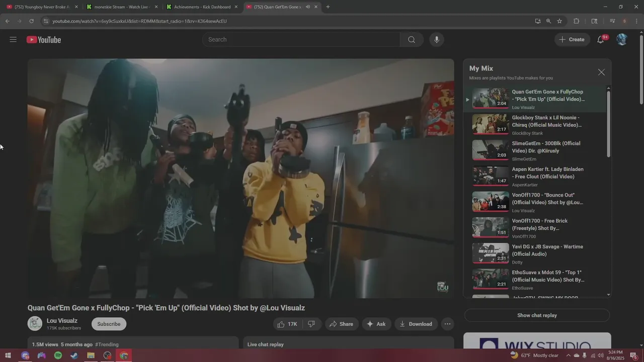
Task: Open Chrome profile S avatar
Action: [624, 21]
